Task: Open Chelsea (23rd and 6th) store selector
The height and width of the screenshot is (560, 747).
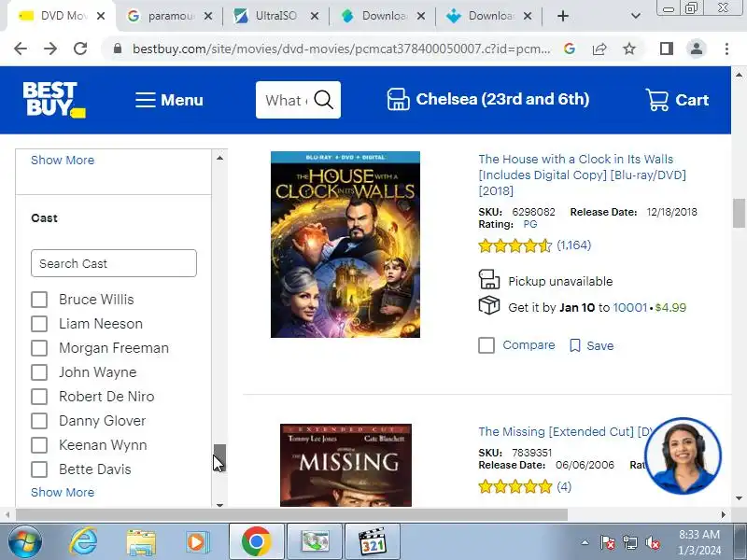Action: point(487,99)
